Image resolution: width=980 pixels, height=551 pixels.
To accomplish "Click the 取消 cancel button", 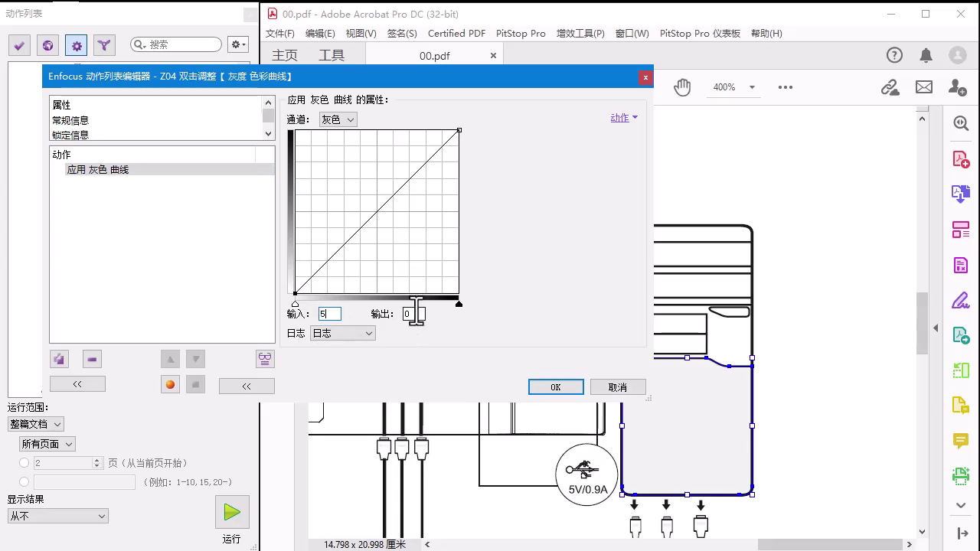I will pyautogui.click(x=618, y=387).
